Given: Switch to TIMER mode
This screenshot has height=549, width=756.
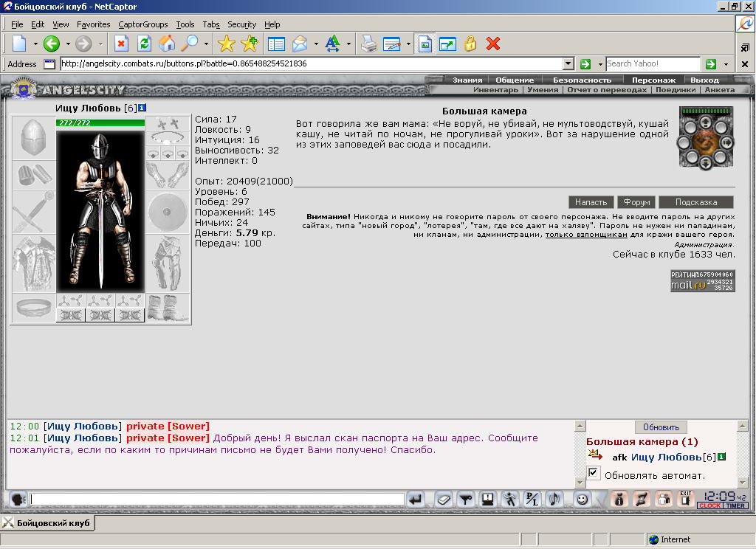Looking at the screenshot, I should 736,505.
